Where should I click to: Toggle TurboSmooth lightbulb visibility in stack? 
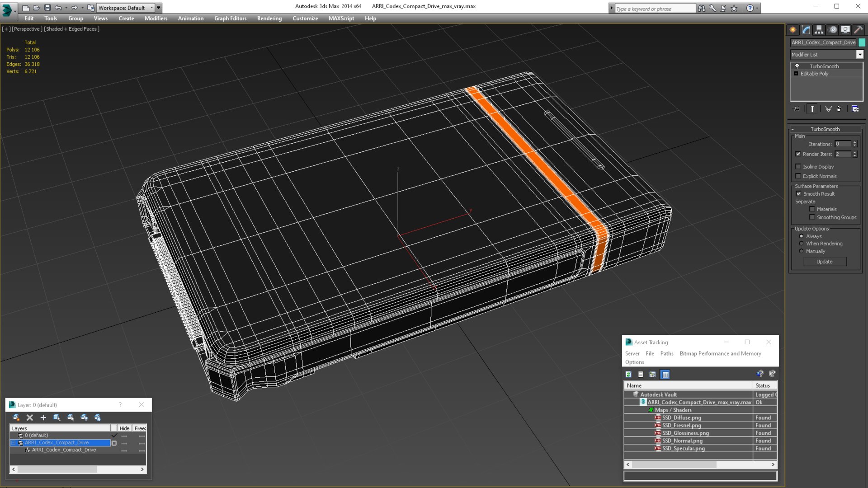pos(797,66)
